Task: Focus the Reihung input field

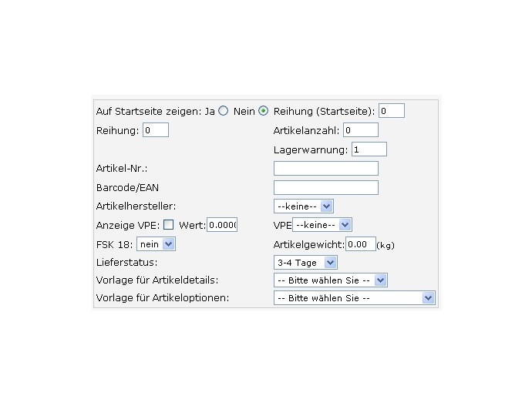Action: (156, 130)
